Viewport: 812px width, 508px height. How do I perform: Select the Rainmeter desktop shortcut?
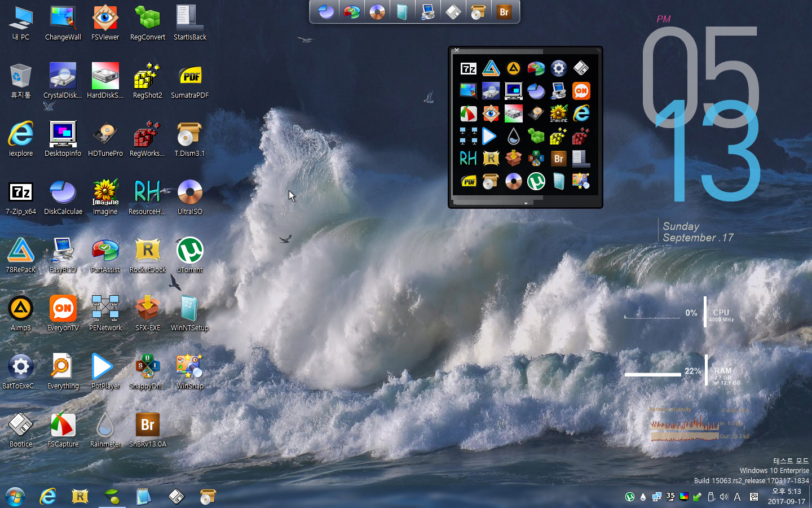pyautogui.click(x=105, y=430)
